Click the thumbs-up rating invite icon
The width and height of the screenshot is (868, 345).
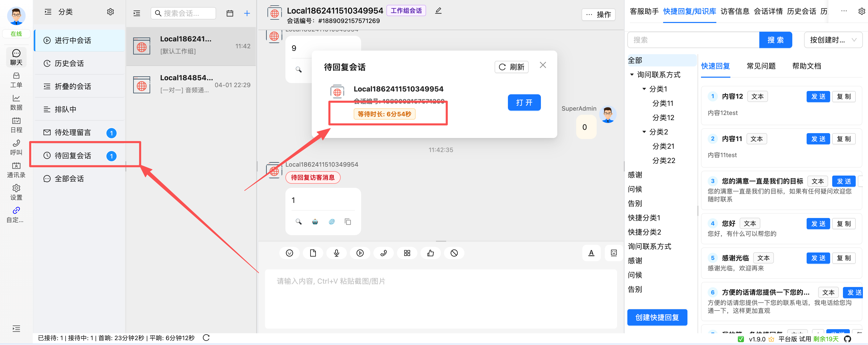coord(430,253)
